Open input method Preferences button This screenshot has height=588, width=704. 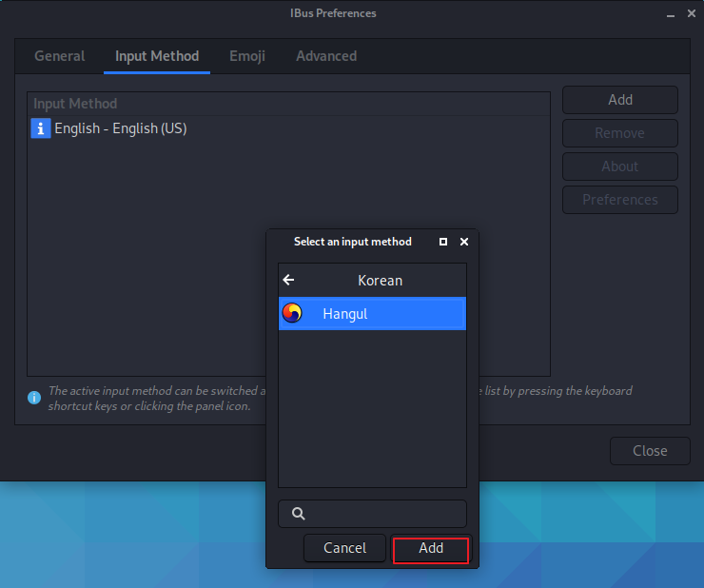(x=620, y=200)
